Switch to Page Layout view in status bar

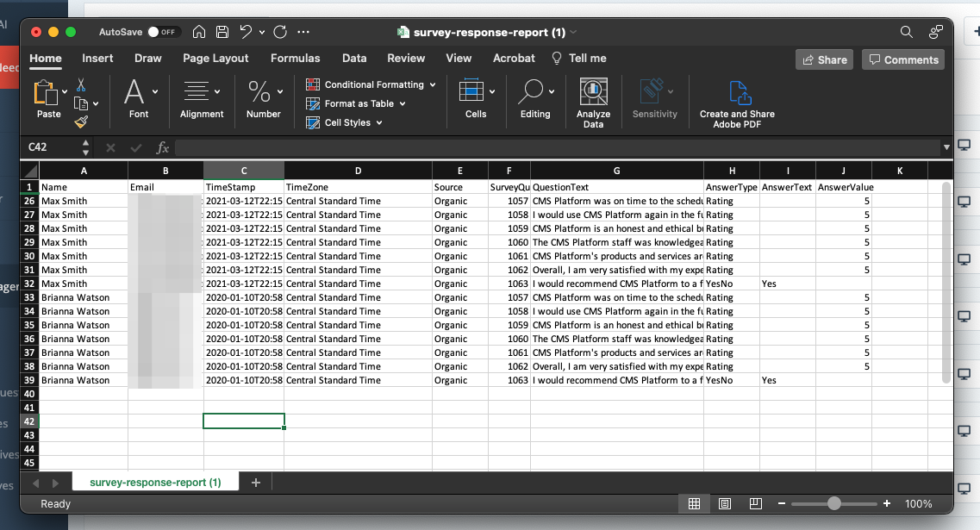[x=725, y=504]
